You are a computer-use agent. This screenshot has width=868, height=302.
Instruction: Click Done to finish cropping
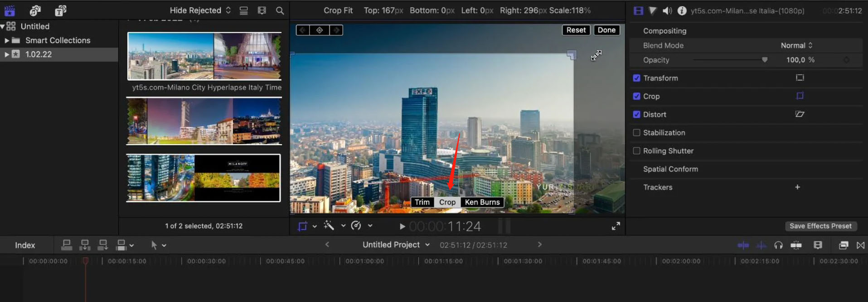point(606,30)
